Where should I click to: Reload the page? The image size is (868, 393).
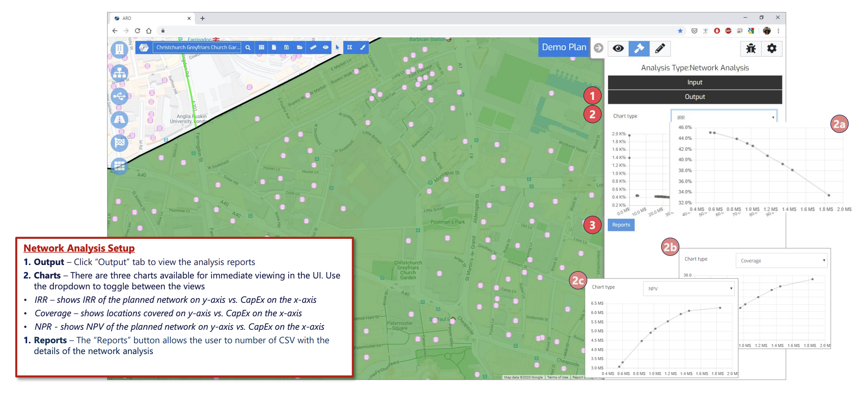coord(137,31)
